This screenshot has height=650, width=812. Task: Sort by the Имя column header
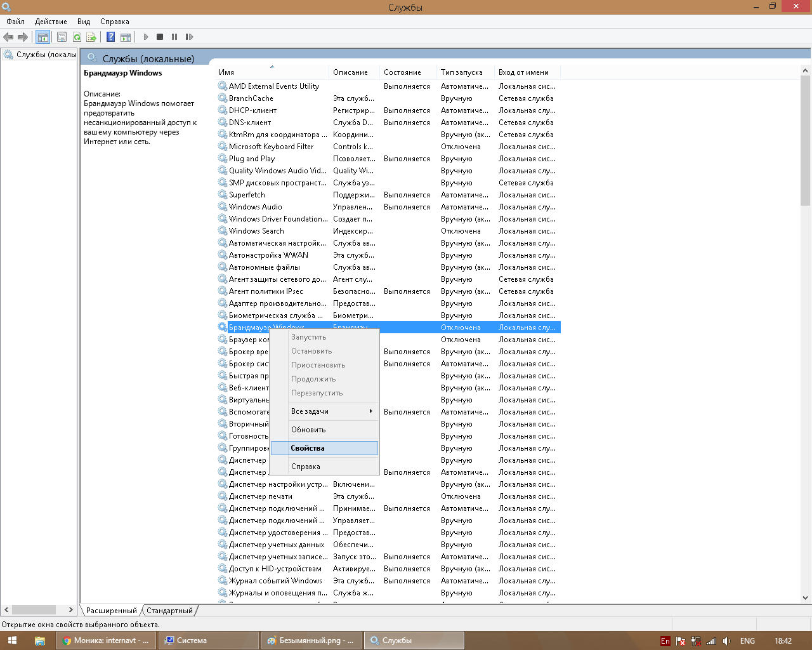pyautogui.click(x=273, y=72)
